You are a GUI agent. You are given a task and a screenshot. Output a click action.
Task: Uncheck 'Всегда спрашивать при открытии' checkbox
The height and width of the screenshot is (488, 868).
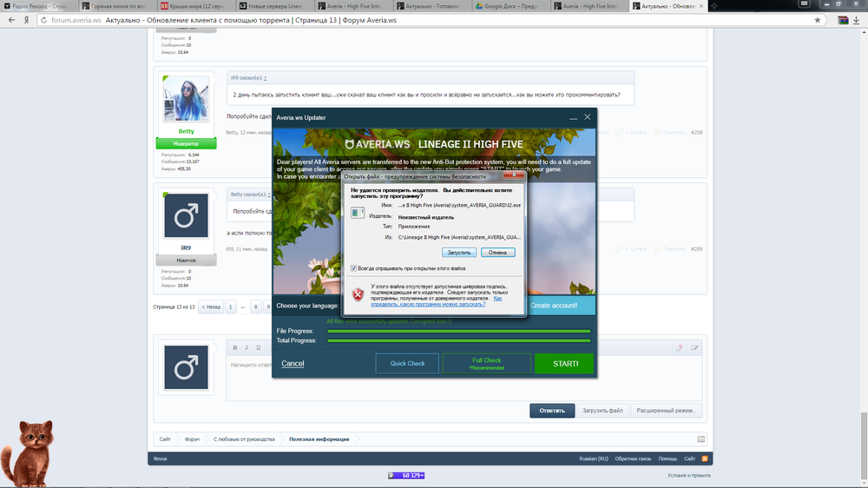coord(354,268)
